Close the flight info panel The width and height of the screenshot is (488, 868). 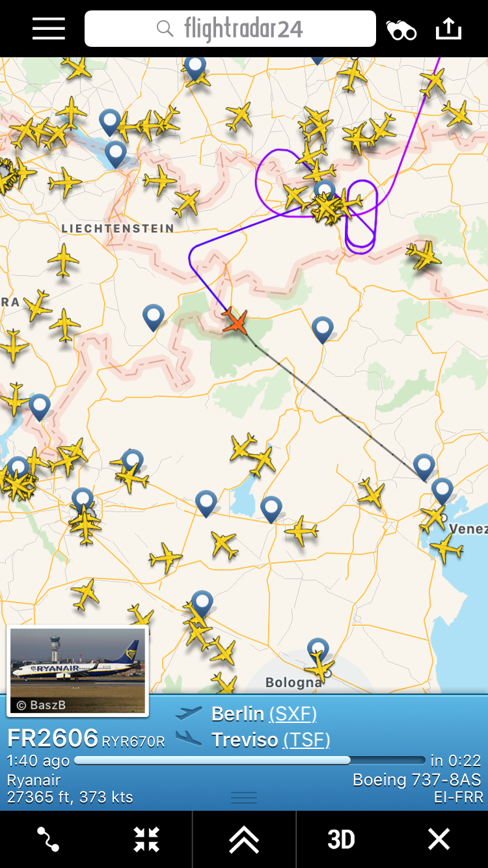click(439, 839)
